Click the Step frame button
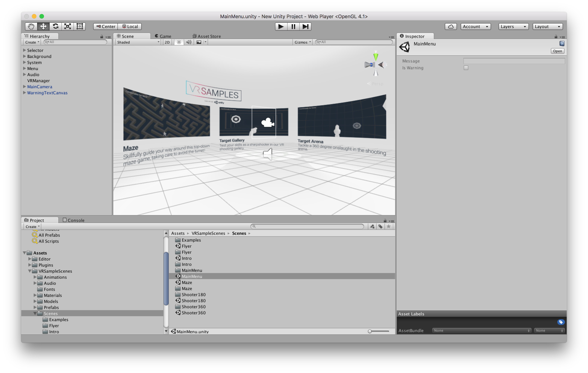Image resolution: width=588 pixels, height=373 pixels. click(305, 26)
